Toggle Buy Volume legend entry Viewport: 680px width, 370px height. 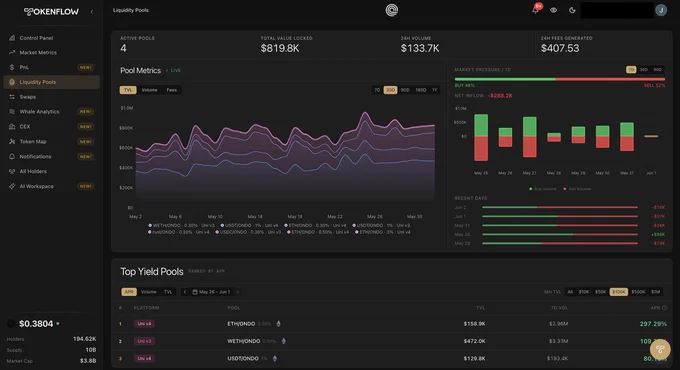[x=543, y=189]
